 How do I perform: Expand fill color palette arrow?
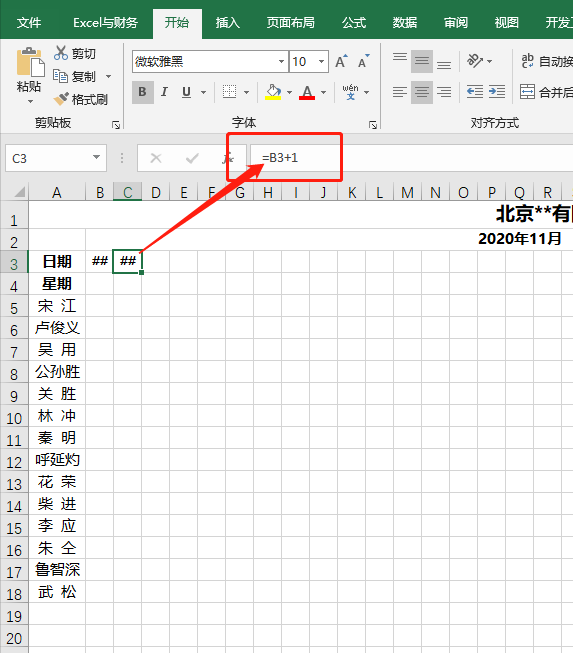289,92
